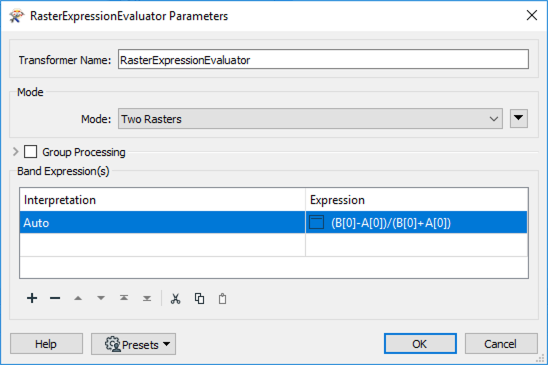
Task: Open the Mode parameter options arrow menu
Action: pyautogui.click(x=519, y=119)
